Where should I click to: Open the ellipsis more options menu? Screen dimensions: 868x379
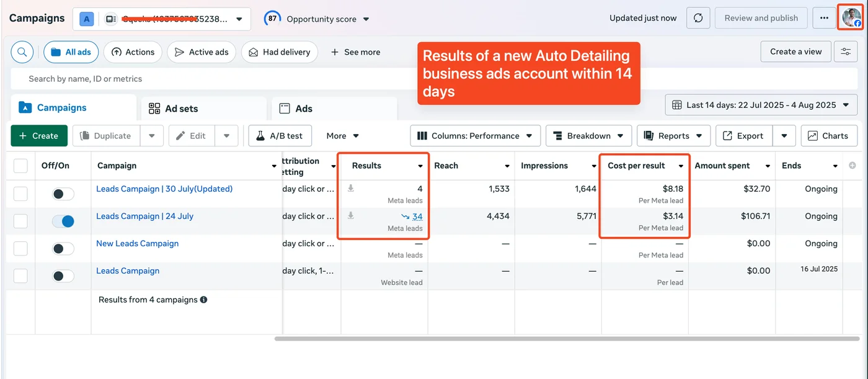[824, 17]
